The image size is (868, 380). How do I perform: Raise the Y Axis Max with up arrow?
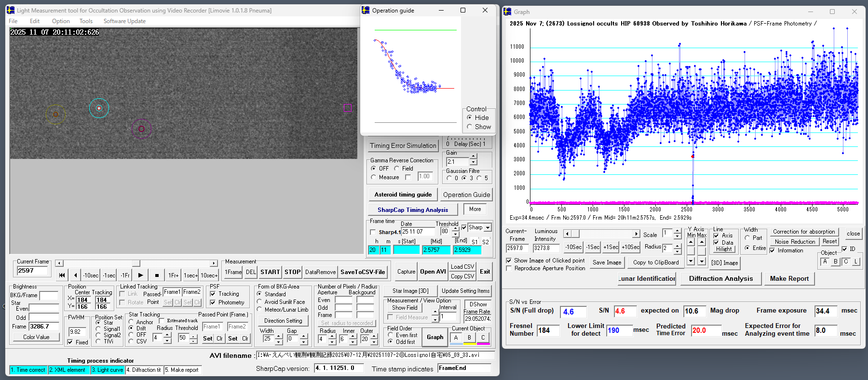tap(702, 242)
